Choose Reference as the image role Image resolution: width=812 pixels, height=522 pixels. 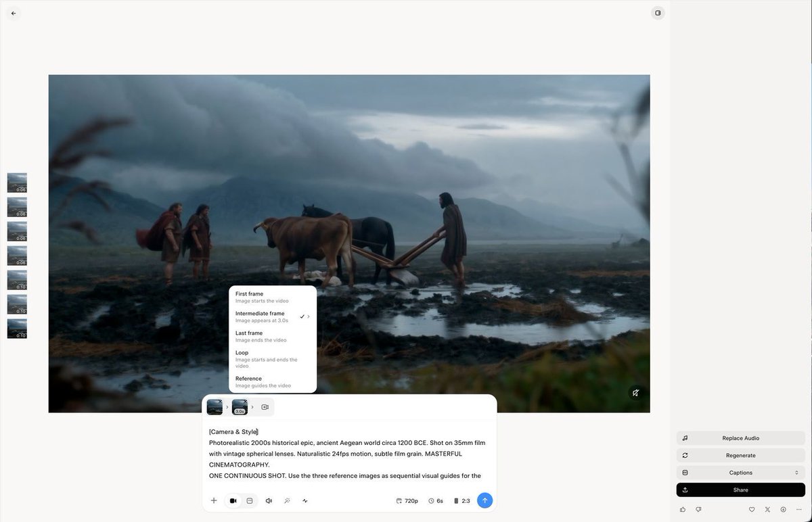(x=273, y=382)
